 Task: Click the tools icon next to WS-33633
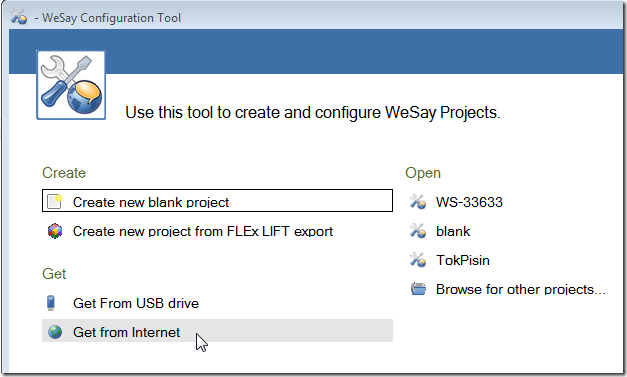(418, 201)
